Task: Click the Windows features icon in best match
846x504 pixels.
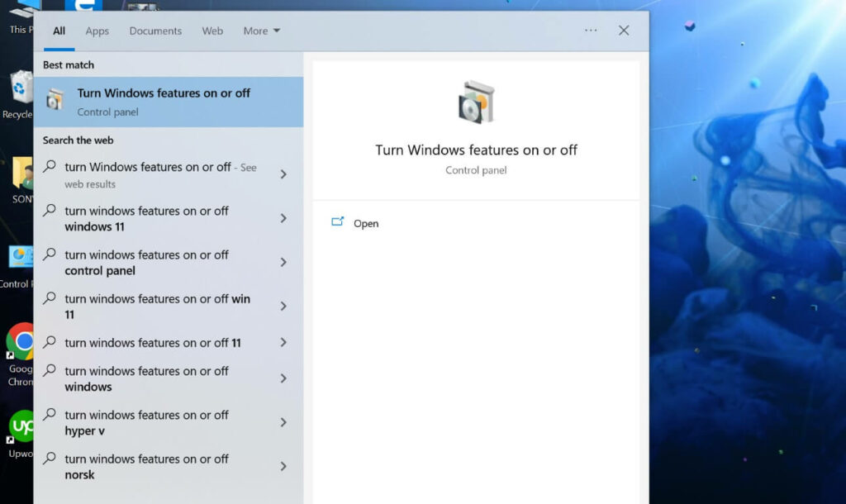Action: pos(55,100)
